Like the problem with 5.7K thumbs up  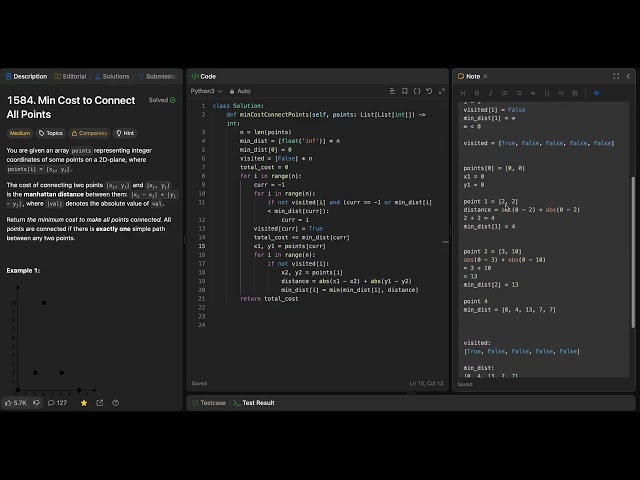(16, 403)
